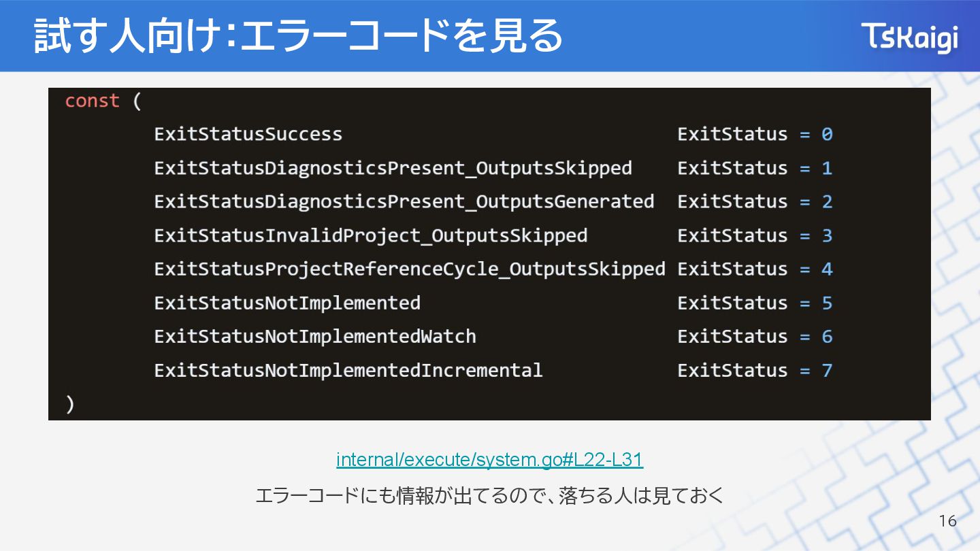Click the slide page number 16
The height and width of the screenshot is (551, 980).
tap(947, 522)
